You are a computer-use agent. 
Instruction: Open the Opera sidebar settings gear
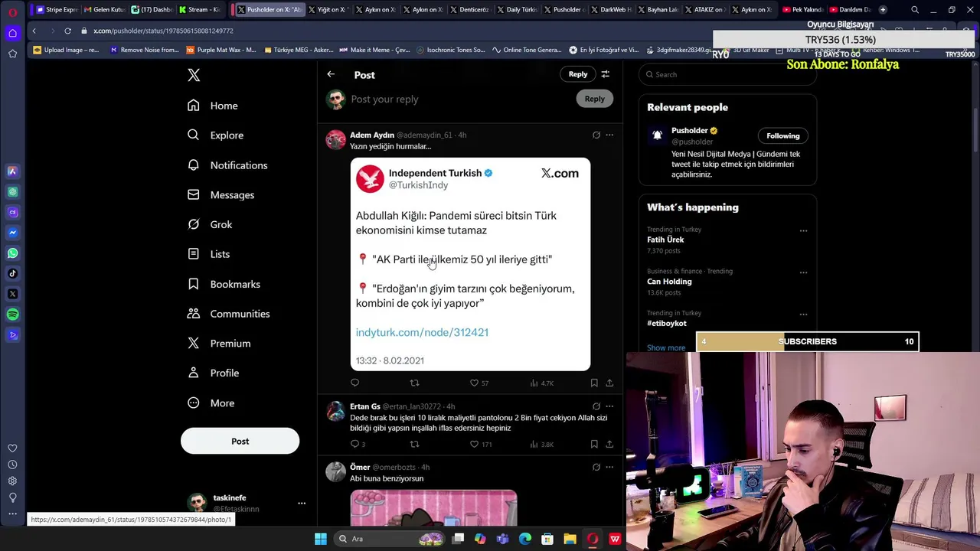click(12, 481)
